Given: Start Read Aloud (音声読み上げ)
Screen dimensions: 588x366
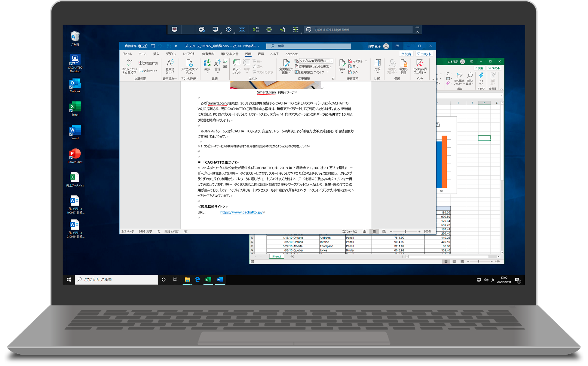Looking at the screenshot, I should [170, 67].
